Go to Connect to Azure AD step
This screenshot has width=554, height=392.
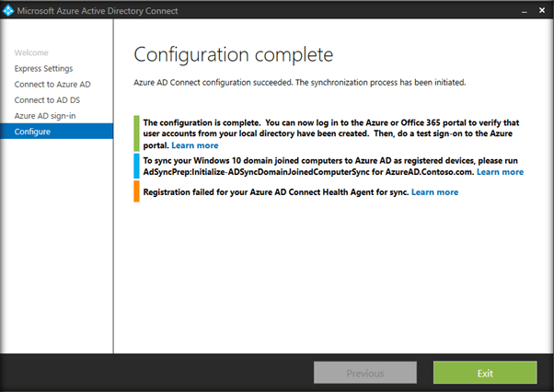point(52,85)
